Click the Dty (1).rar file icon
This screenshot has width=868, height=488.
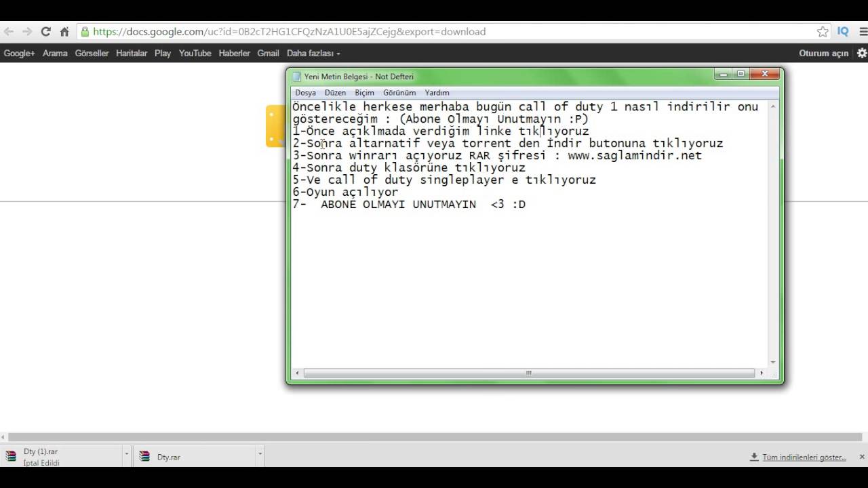pyautogui.click(x=11, y=456)
